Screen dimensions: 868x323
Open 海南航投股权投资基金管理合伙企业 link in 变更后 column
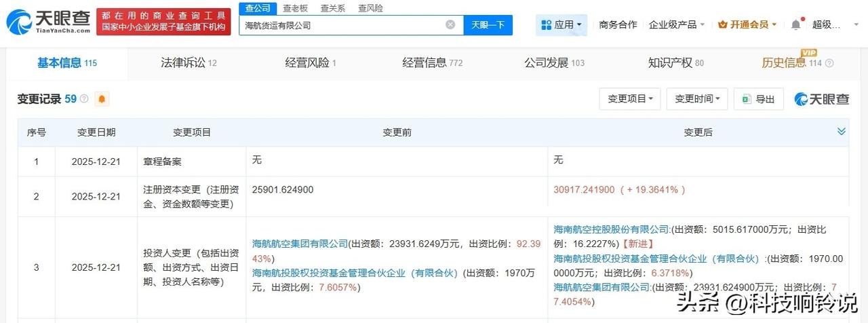tap(657, 259)
